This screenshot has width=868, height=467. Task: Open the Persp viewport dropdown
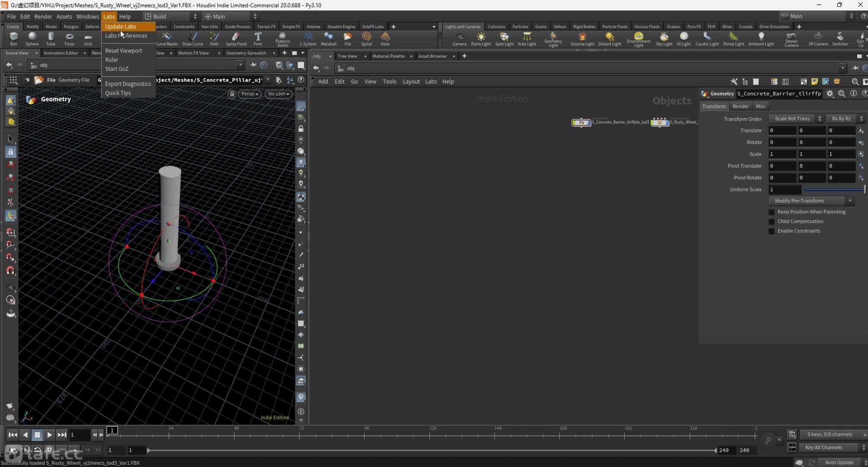[x=249, y=94]
